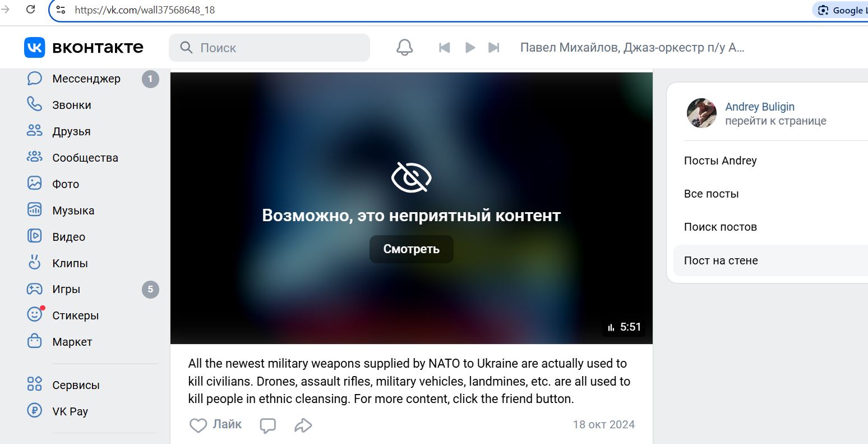Open the Friends (Друзья) icon
The image size is (868, 444).
[35, 131]
